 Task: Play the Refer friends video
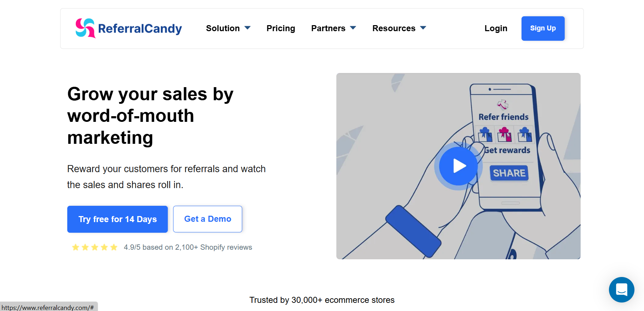(x=458, y=166)
